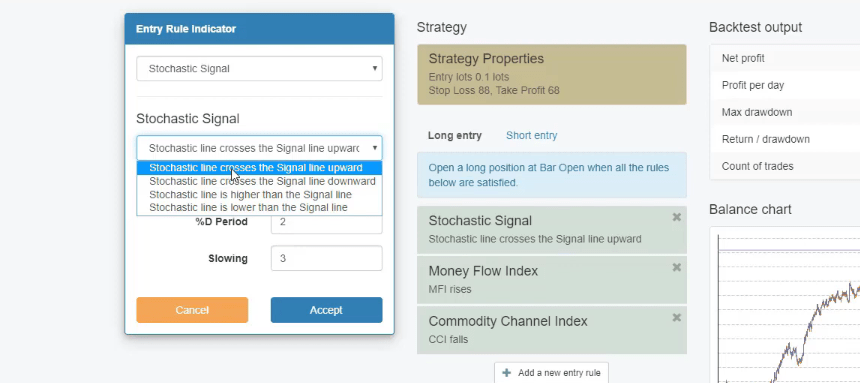Click the %D Period input field
Viewport: 860px width, 383px height.
click(326, 223)
